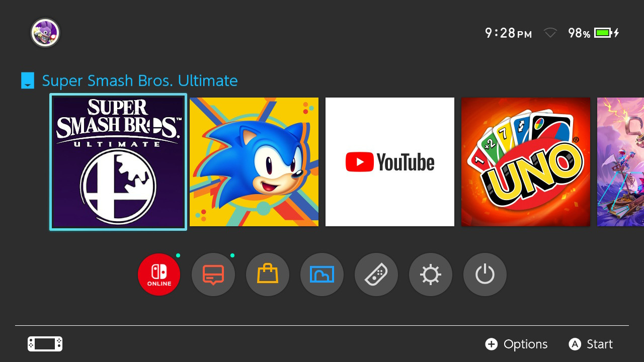Open System Settings
The width and height of the screenshot is (644, 362).
tap(431, 275)
